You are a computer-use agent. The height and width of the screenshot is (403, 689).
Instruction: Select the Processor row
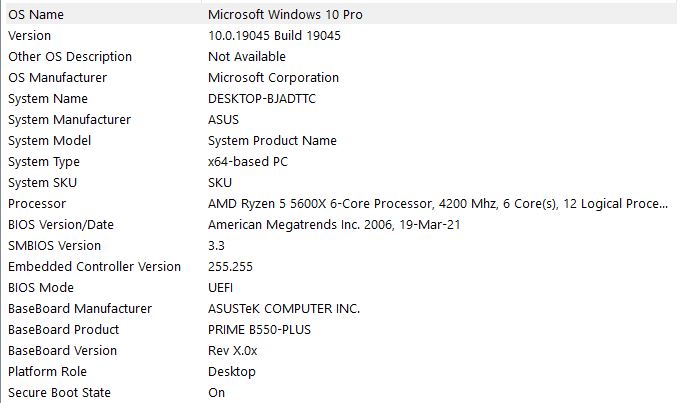click(x=36, y=203)
